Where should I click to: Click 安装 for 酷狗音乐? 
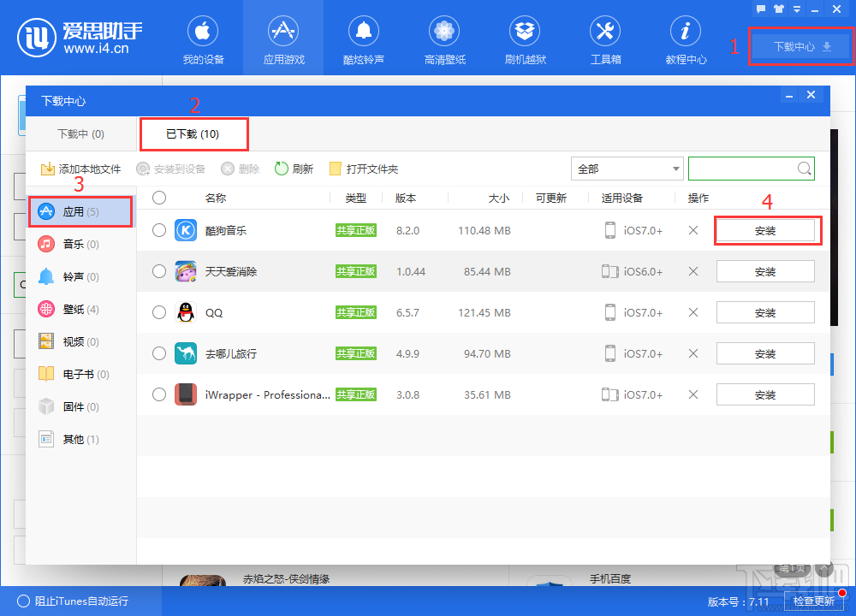click(x=767, y=230)
